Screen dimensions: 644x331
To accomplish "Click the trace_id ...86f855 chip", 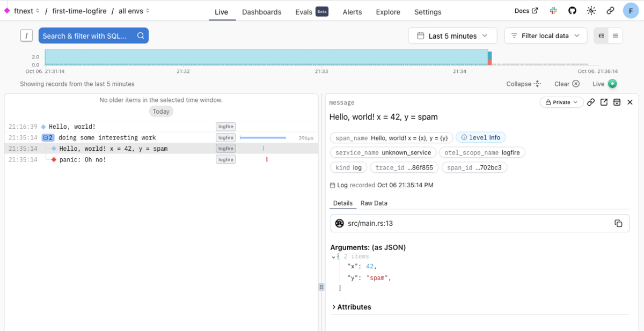I will [404, 167].
